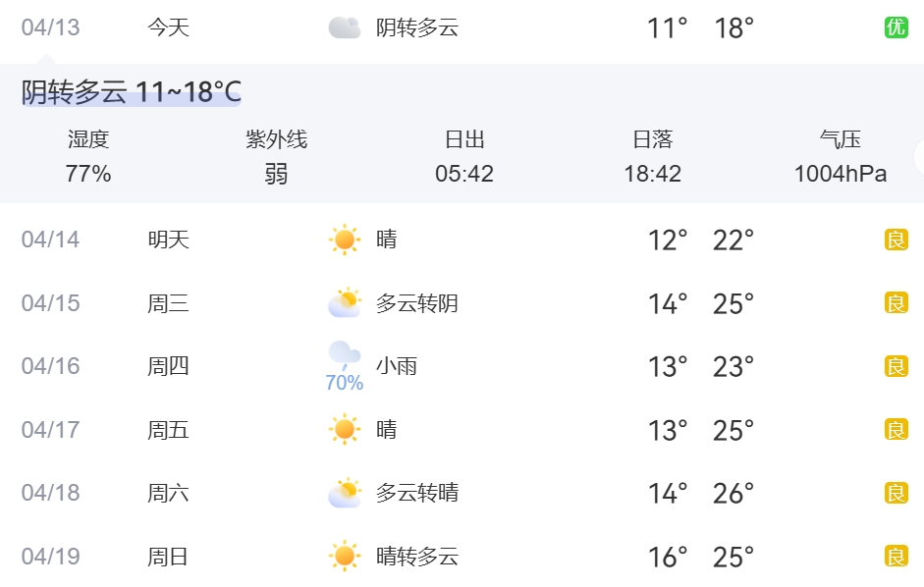Click the 日出 05:42 sunrise info
This screenshot has width=924, height=587.
pos(464,157)
